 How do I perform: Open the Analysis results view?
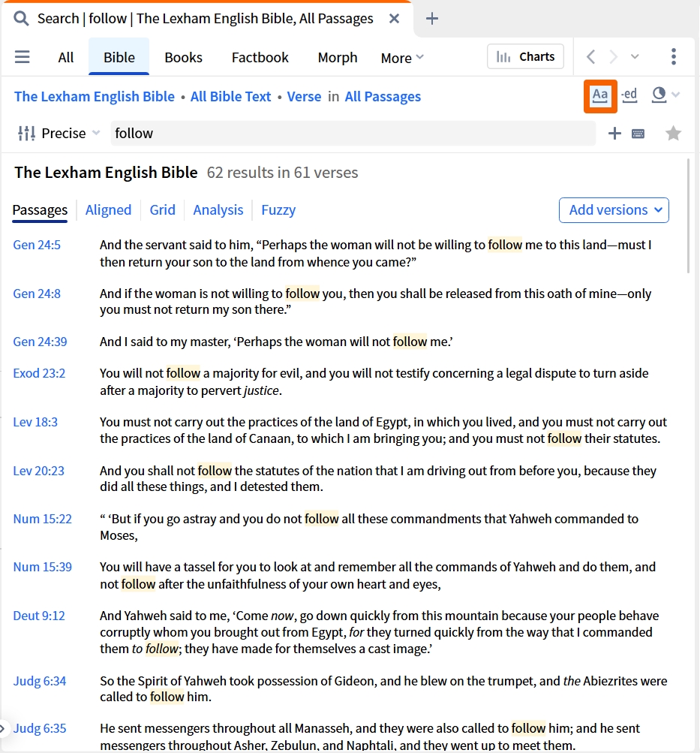click(x=218, y=210)
